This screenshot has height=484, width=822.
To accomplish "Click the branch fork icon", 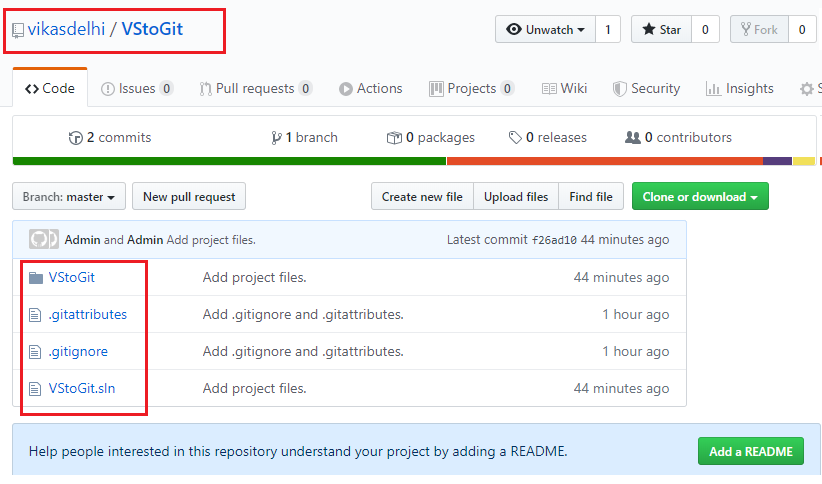I will [276, 138].
